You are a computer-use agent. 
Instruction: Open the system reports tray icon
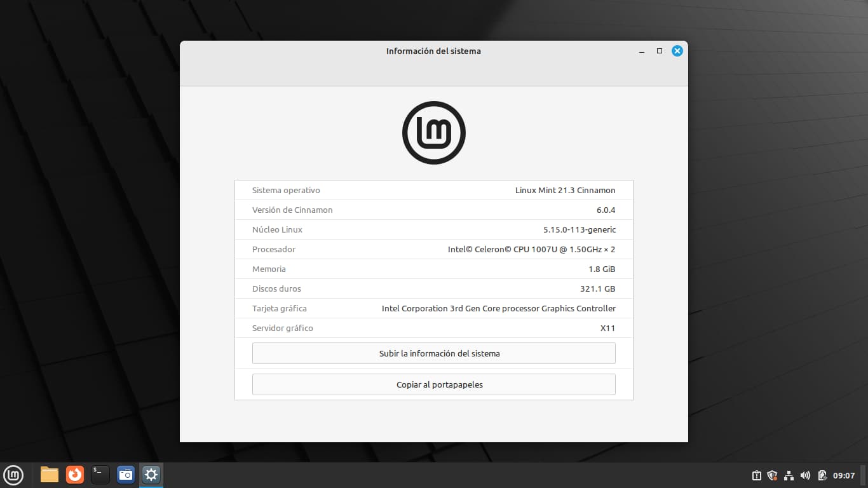pos(757,475)
